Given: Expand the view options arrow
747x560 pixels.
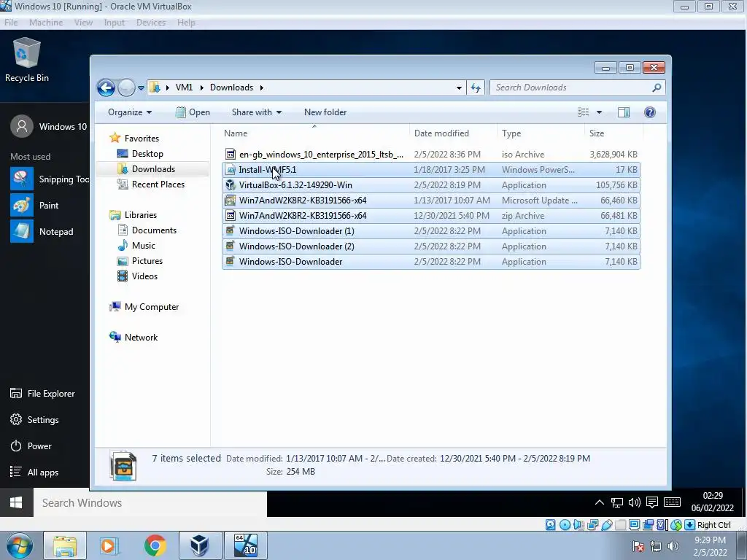Looking at the screenshot, I should (x=600, y=112).
